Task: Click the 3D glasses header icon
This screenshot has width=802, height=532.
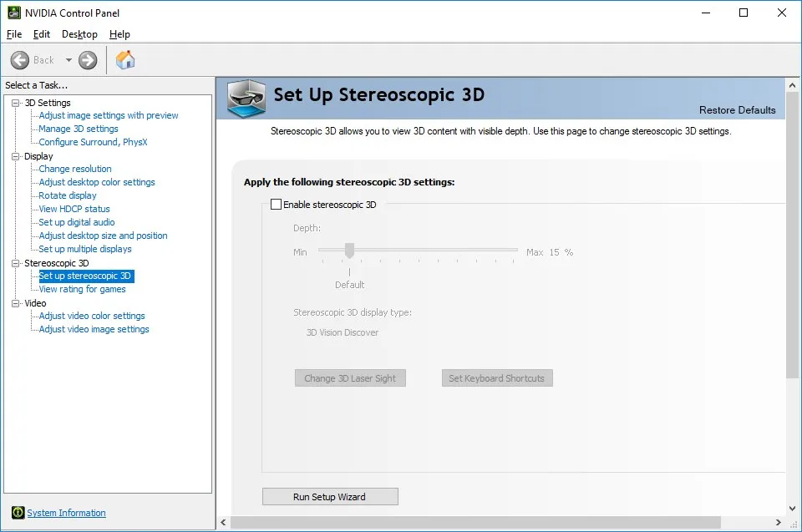Action: click(246, 99)
